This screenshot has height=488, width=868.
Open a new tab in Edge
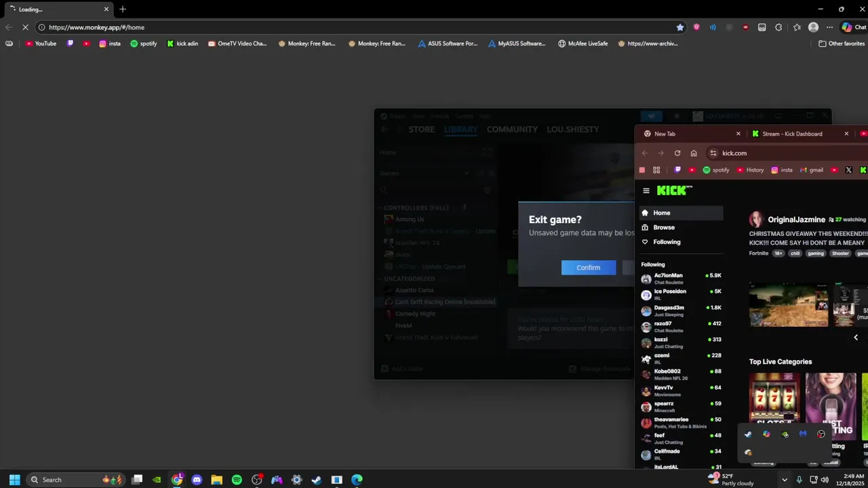click(123, 9)
